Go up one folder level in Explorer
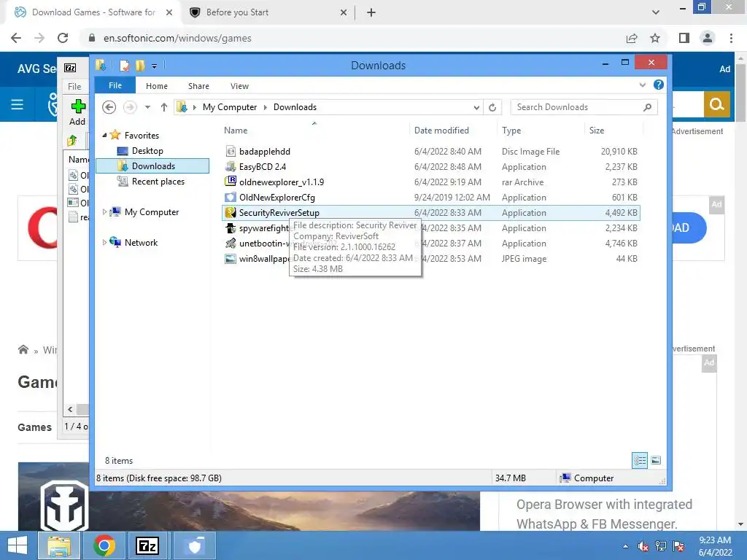This screenshot has width=747, height=560. coord(164,107)
